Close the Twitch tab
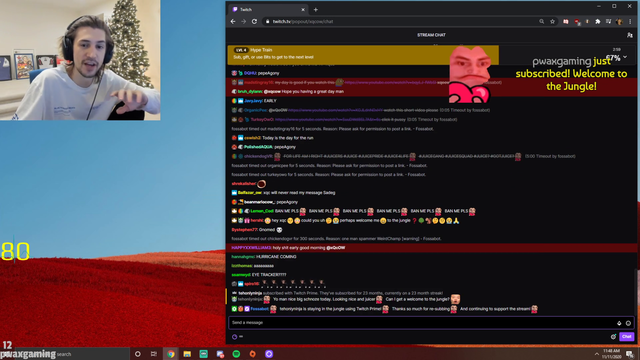 coord(303,9)
